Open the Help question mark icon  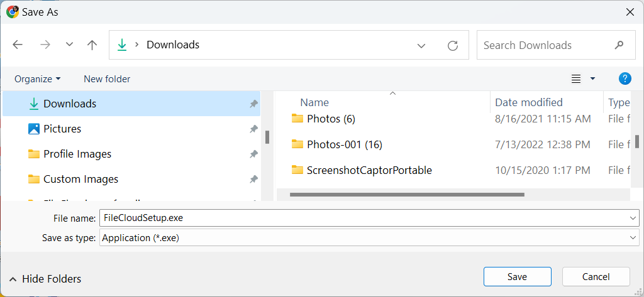click(x=625, y=78)
